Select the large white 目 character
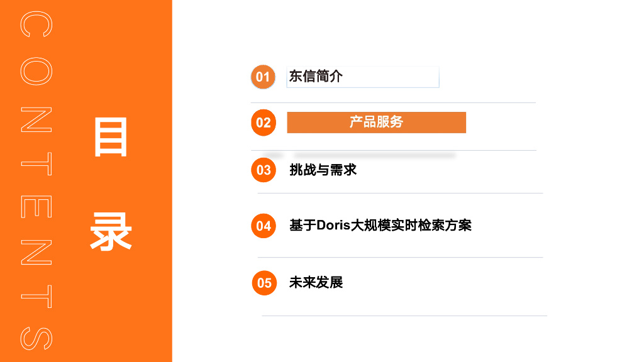Image resolution: width=644 pixels, height=362 pixels. click(x=111, y=138)
